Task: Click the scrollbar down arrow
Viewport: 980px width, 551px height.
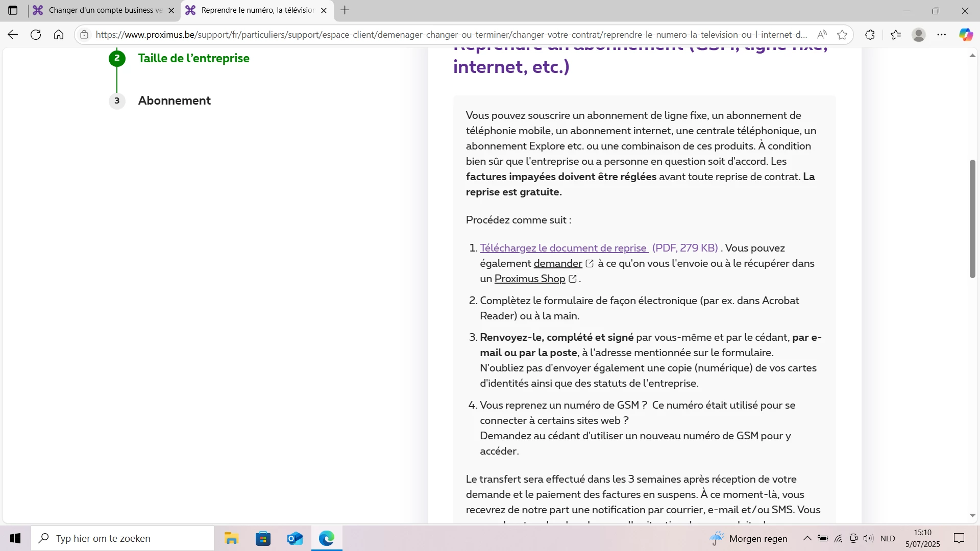Action: 972,516
